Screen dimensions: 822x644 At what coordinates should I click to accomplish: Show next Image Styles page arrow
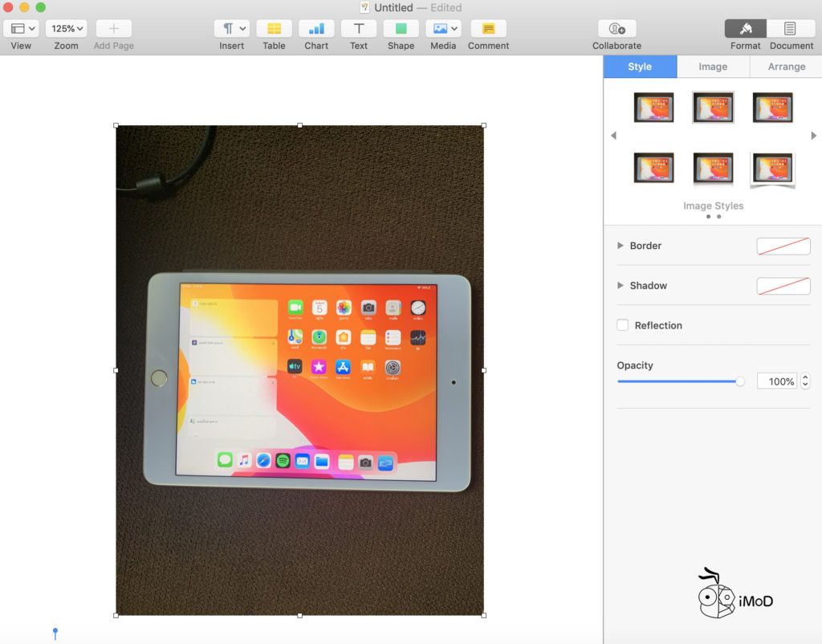pyautogui.click(x=812, y=135)
